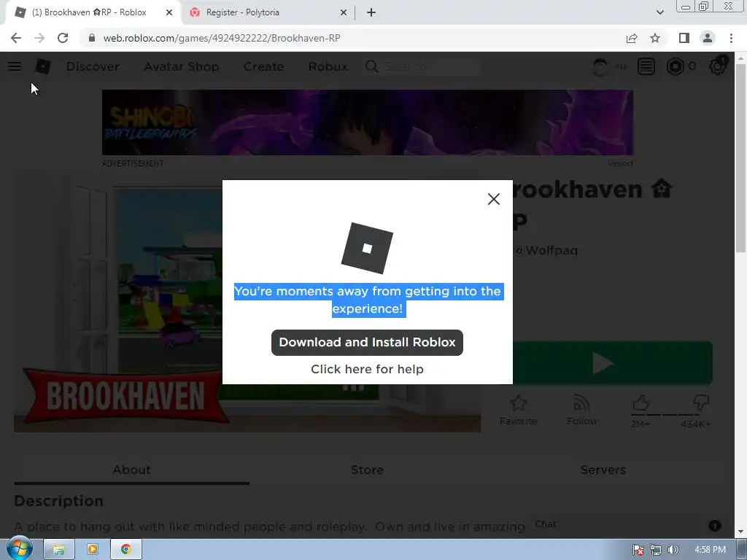Open the Discover page
747x560 pixels.
93,66
